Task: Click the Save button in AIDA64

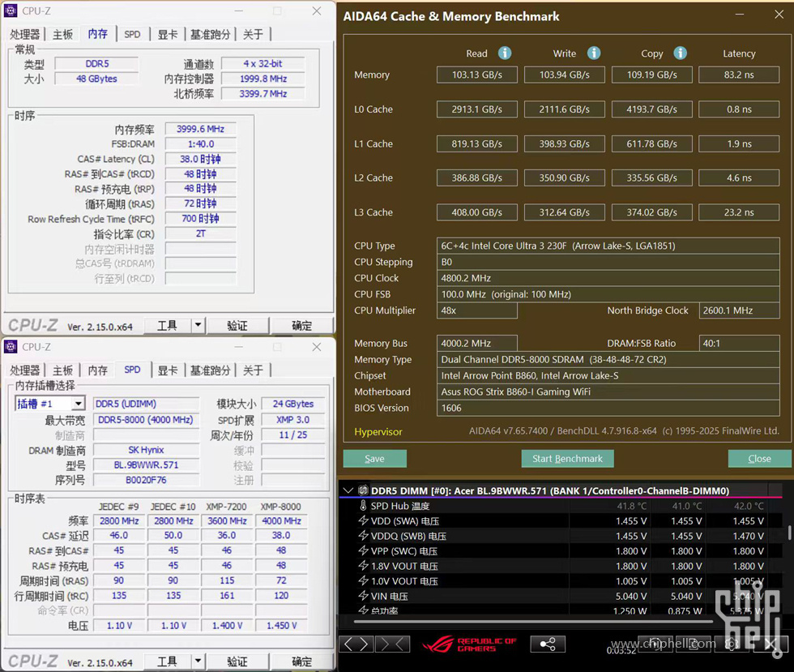Action: point(374,458)
